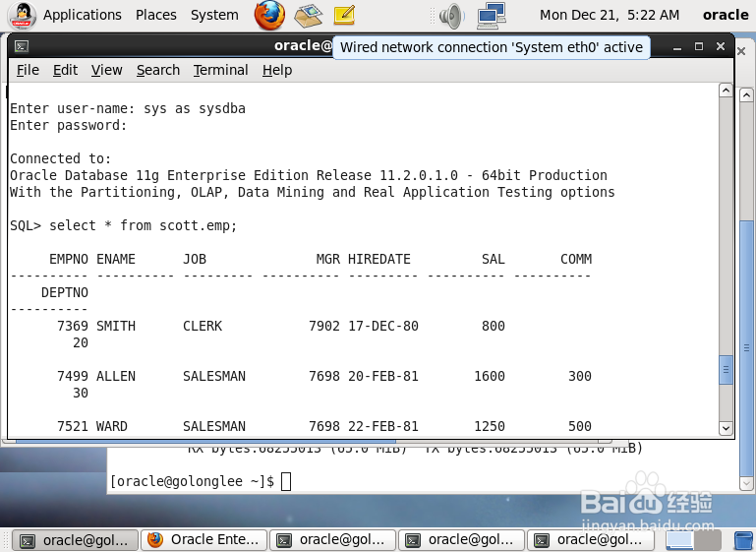Open the terminal Edit menu
Screen dimensions: 756x552
pyautogui.click(x=65, y=70)
